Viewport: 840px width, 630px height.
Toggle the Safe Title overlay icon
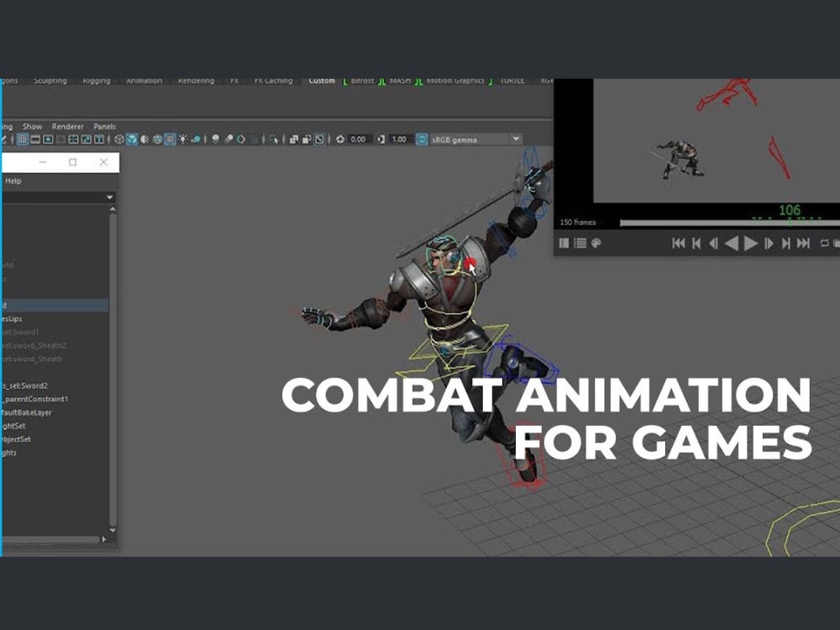pos(99,139)
